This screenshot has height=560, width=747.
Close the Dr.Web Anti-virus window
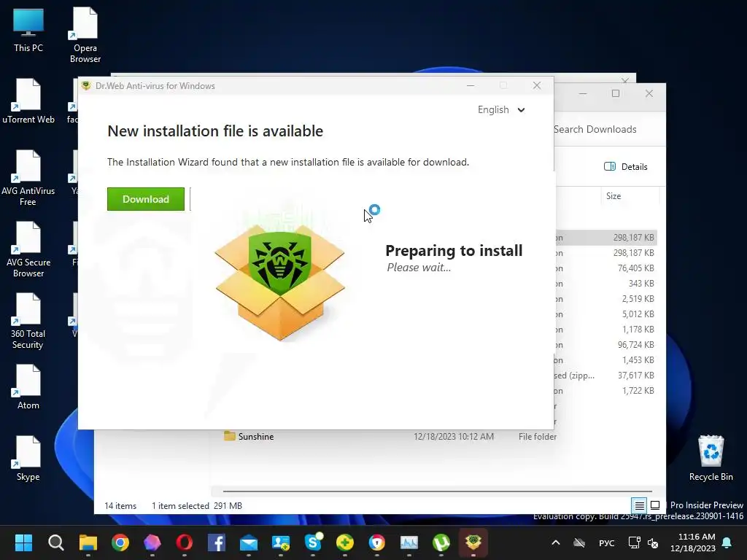point(537,85)
